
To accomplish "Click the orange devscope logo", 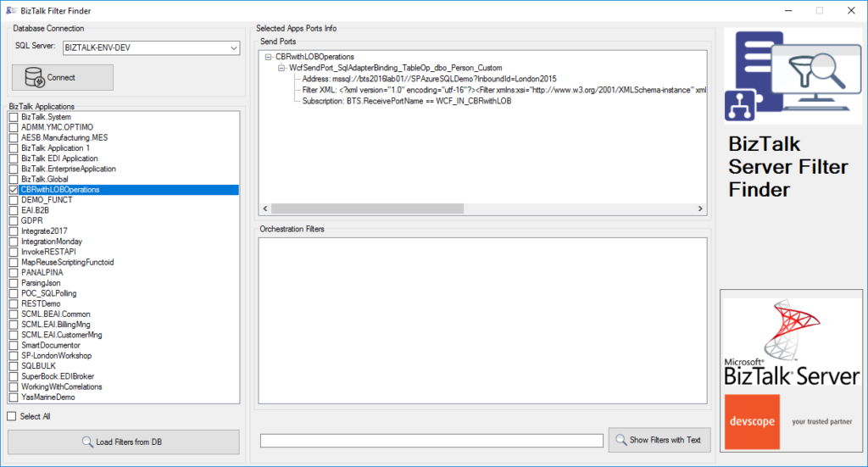I will point(752,421).
